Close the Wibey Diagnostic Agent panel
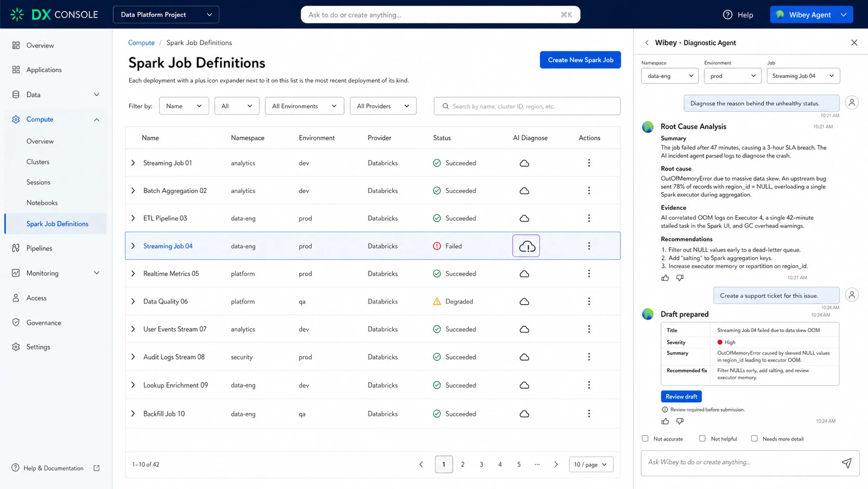 (854, 43)
